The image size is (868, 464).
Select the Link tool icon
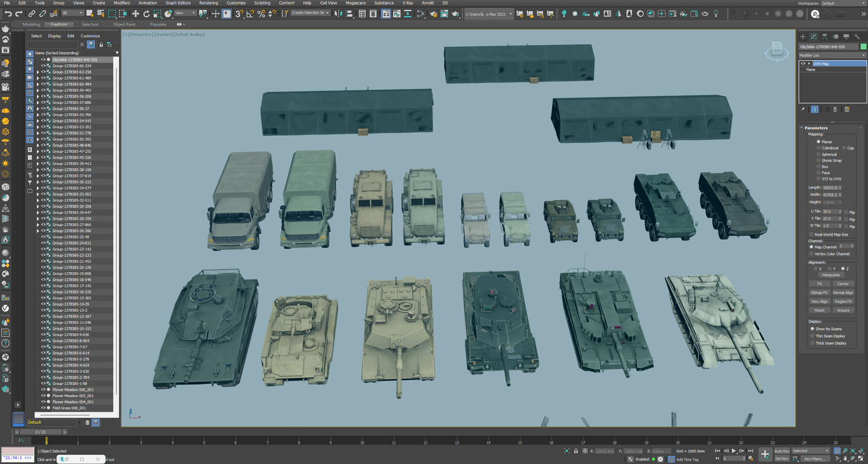32,13
